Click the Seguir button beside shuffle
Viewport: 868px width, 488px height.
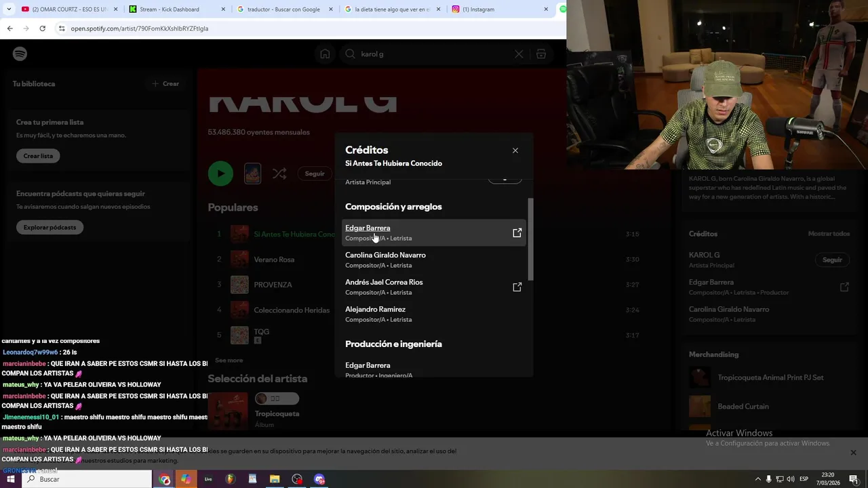(315, 174)
